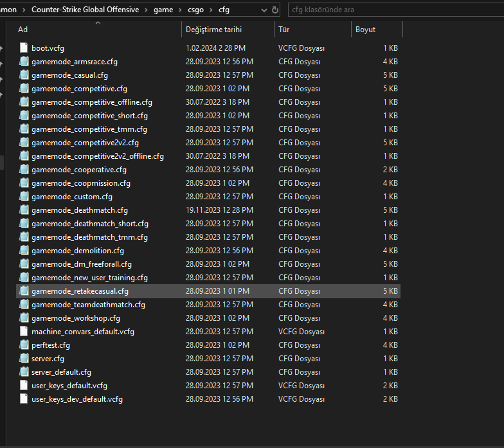Click the gamemode_casual.cfg file icon
This screenshot has width=504, height=448.
pyautogui.click(x=24, y=75)
